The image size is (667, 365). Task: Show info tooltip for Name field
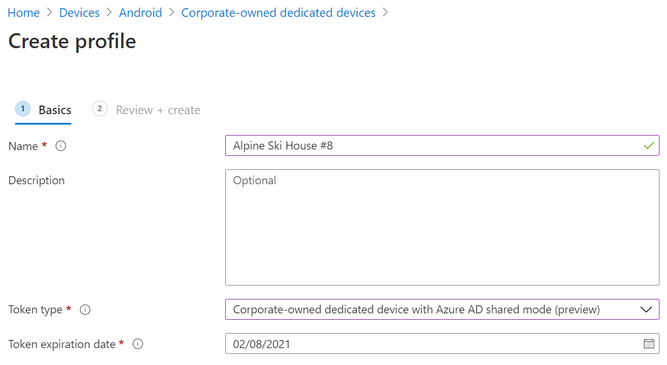pos(61,146)
